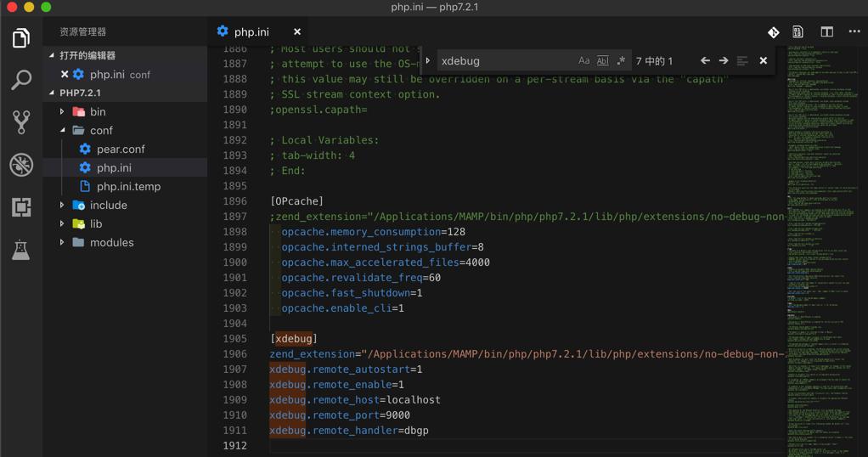
Task: Toggle match whole word in find widget
Action: click(x=603, y=60)
